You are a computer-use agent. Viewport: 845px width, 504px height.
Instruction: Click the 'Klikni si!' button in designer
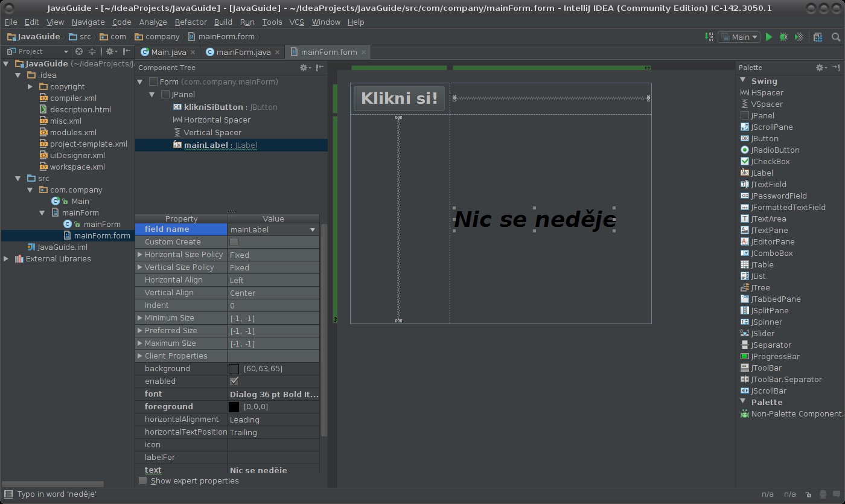coord(399,98)
